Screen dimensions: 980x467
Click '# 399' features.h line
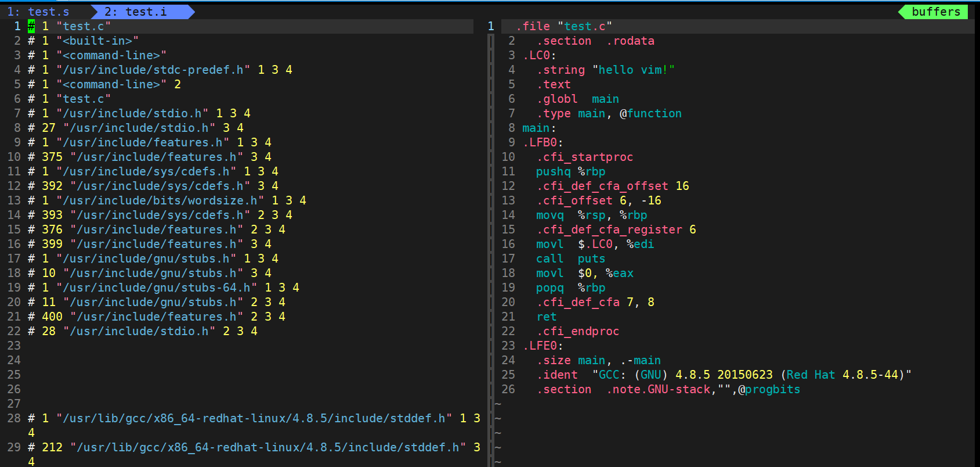[150, 244]
